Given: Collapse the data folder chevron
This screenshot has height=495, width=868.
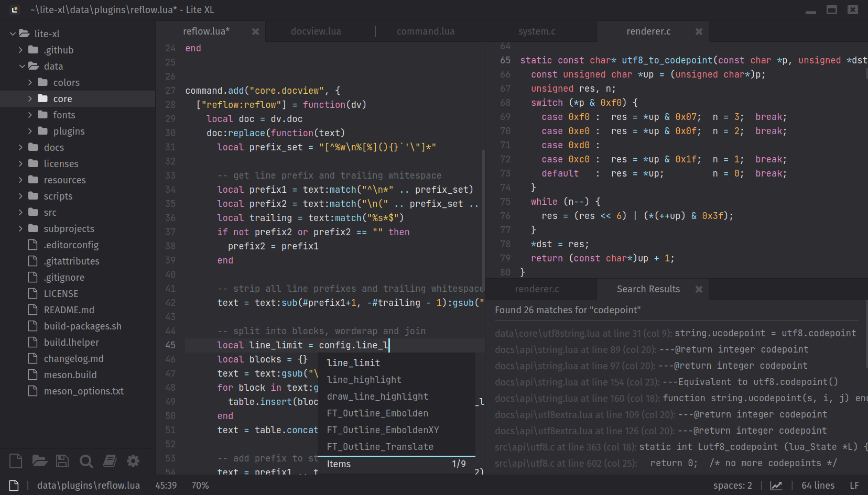Looking at the screenshot, I should (x=22, y=66).
